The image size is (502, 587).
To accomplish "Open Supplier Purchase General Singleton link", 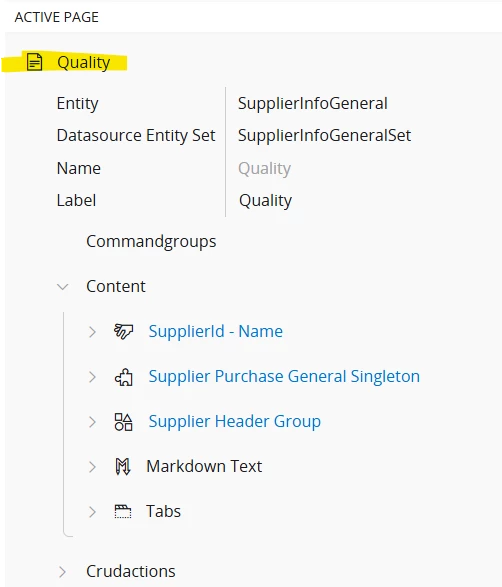I will point(284,377).
